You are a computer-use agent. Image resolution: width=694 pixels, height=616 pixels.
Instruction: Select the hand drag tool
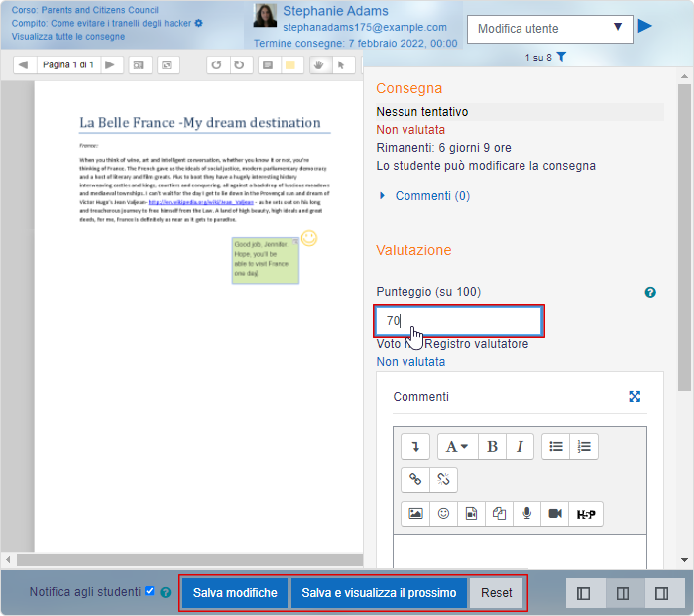[x=319, y=65]
